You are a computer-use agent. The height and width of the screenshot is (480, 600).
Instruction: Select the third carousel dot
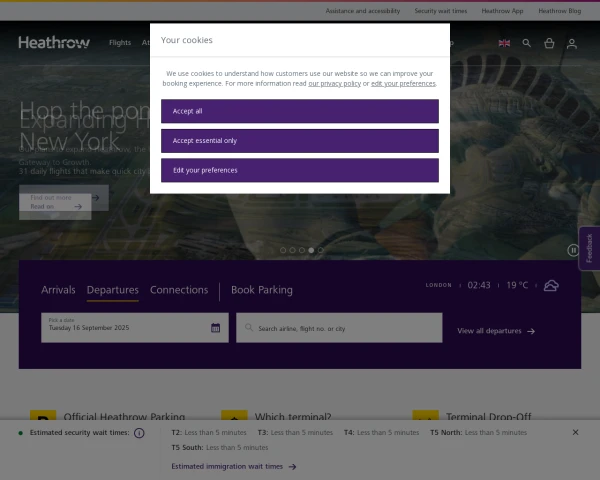point(302,250)
